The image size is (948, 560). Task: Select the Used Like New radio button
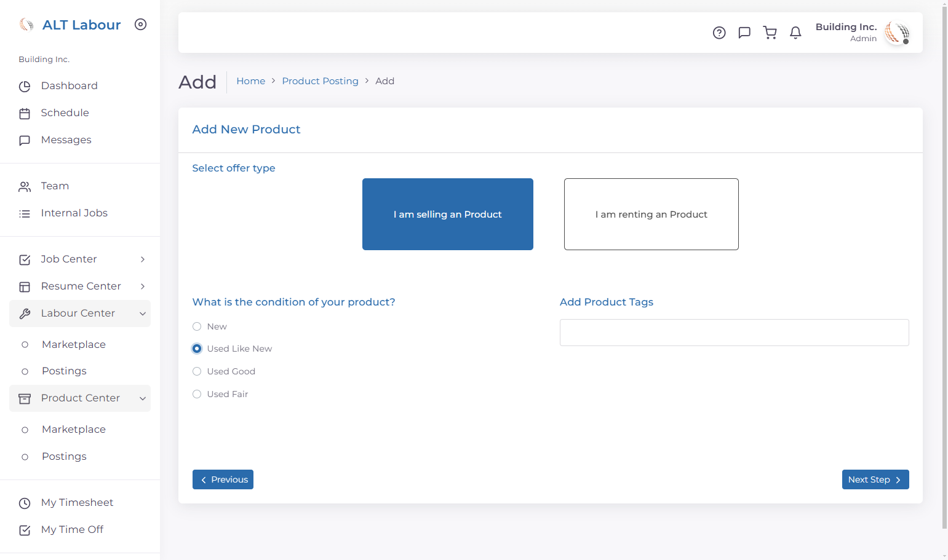coord(197,349)
